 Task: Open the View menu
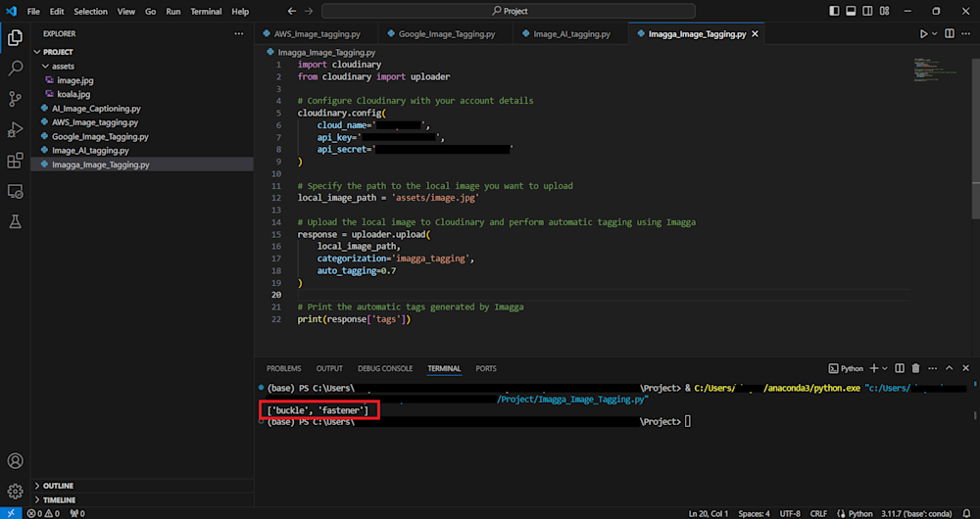126,11
